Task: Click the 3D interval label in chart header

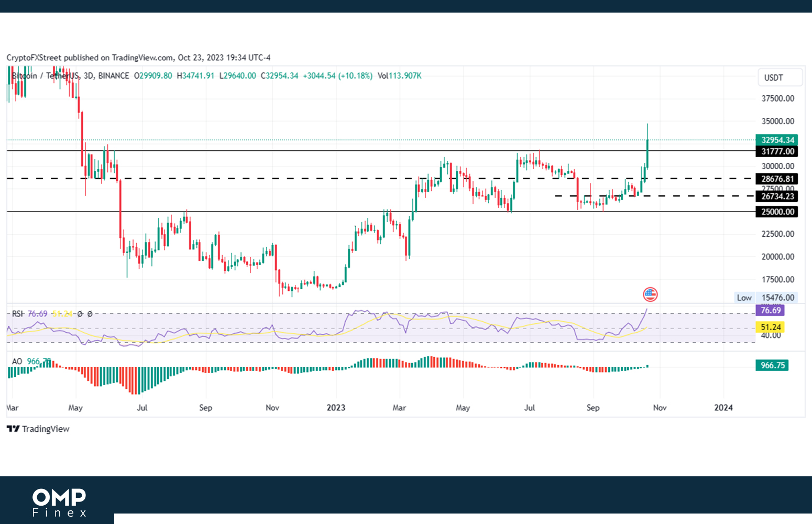Action: pyautogui.click(x=89, y=76)
